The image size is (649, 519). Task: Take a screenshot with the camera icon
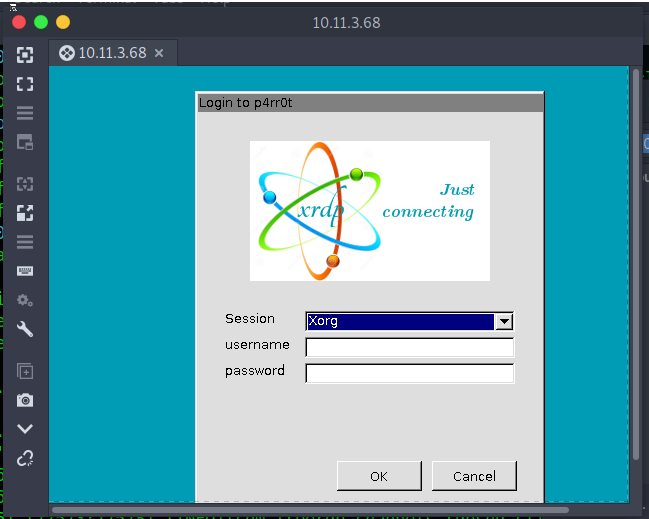pyautogui.click(x=25, y=400)
